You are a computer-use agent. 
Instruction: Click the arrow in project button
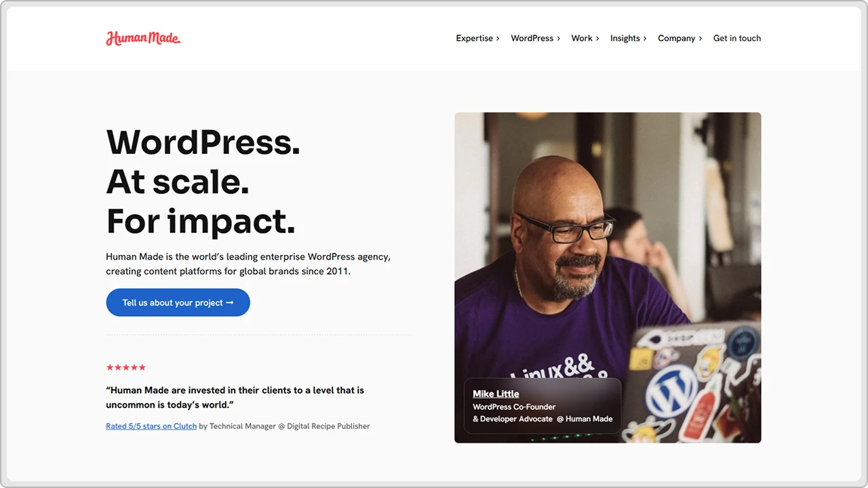[230, 302]
